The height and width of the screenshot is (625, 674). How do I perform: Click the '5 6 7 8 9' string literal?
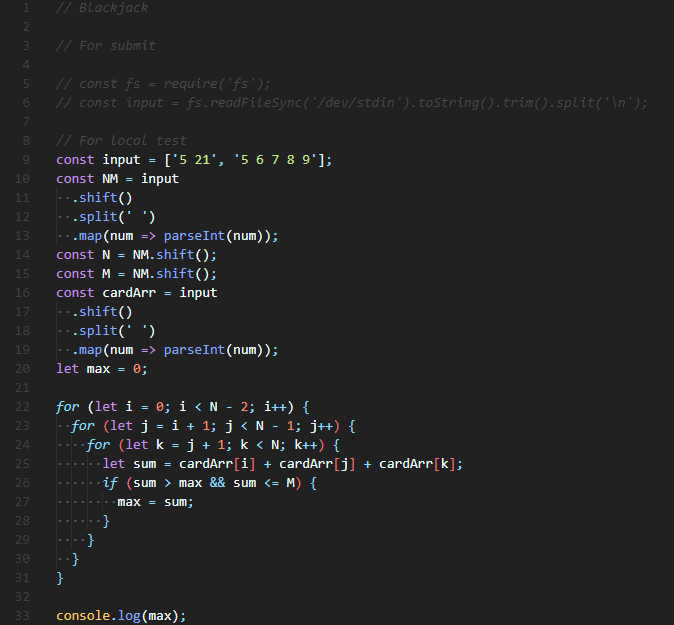click(275, 160)
